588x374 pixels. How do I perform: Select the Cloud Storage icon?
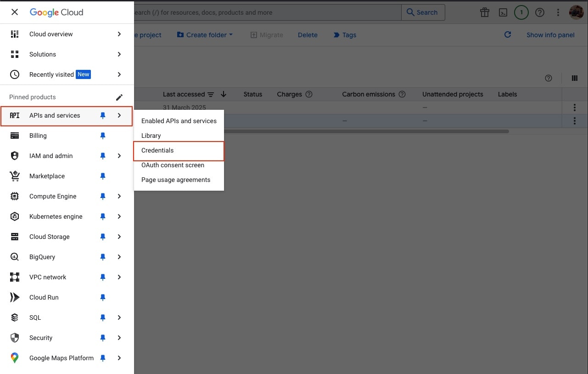pos(15,237)
